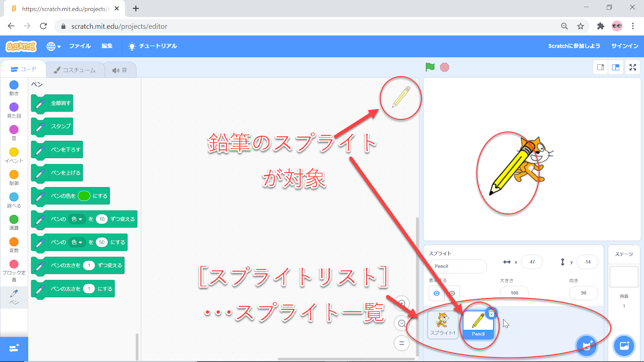
Task: Click sprite name field Pencil
Action: 458,266
